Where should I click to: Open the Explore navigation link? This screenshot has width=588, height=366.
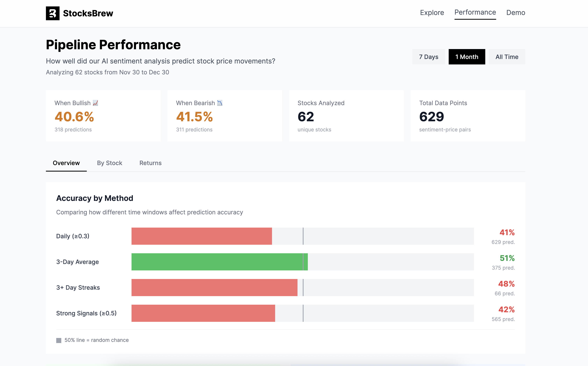click(x=432, y=13)
